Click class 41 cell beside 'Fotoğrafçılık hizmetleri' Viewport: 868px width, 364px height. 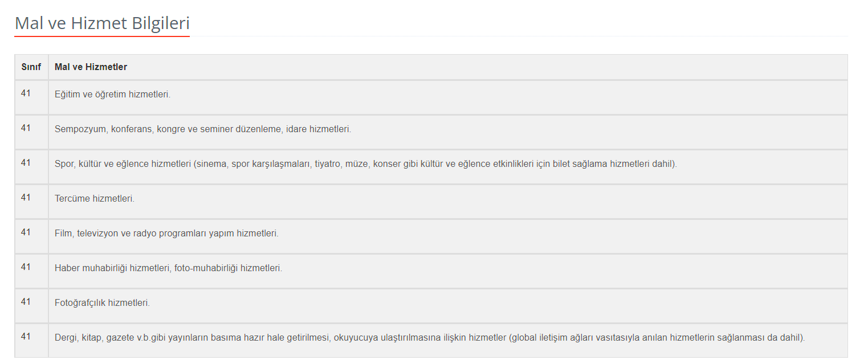[x=26, y=301]
